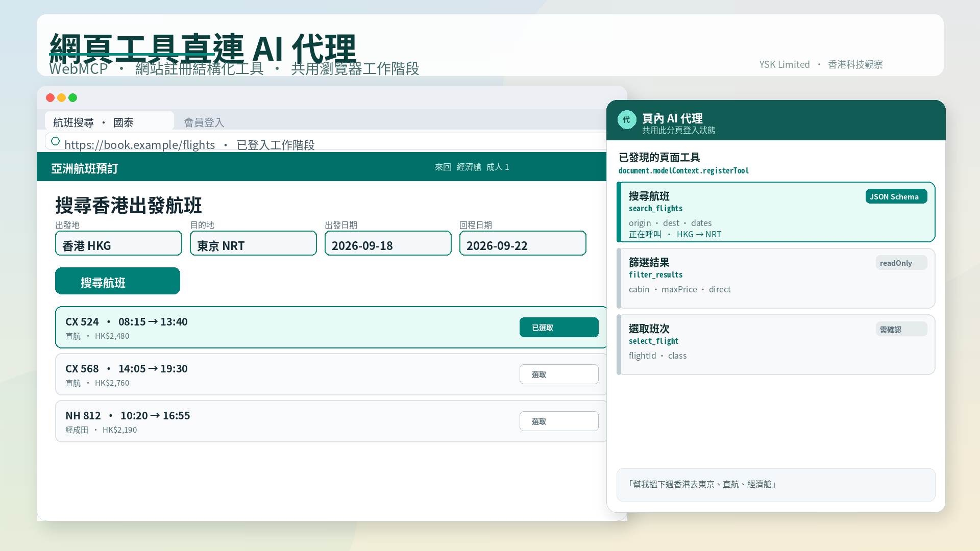
Task: Click the red close window dot
Action: (x=50, y=97)
